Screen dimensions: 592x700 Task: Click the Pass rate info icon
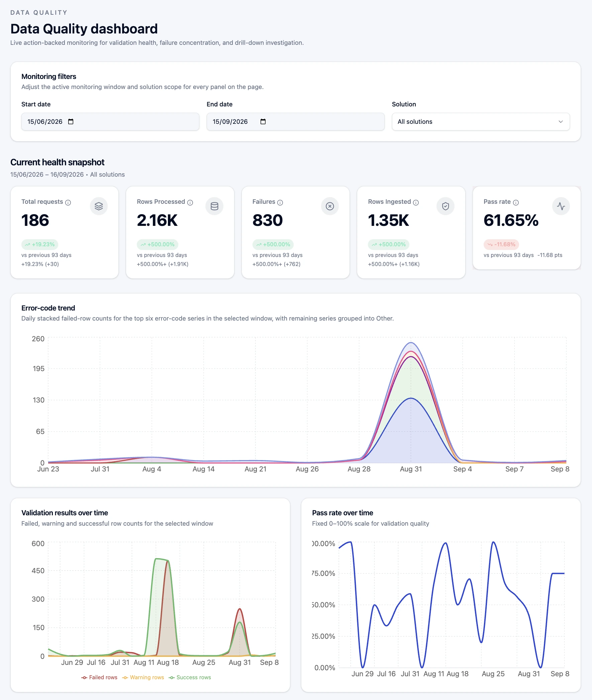(x=516, y=202)
